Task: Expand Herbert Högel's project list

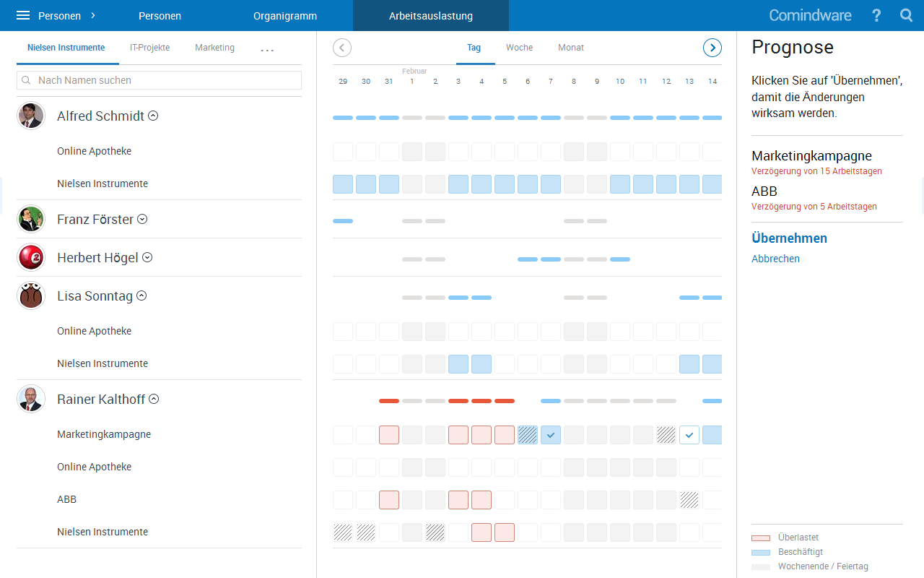Action: (x=147, y=257)
